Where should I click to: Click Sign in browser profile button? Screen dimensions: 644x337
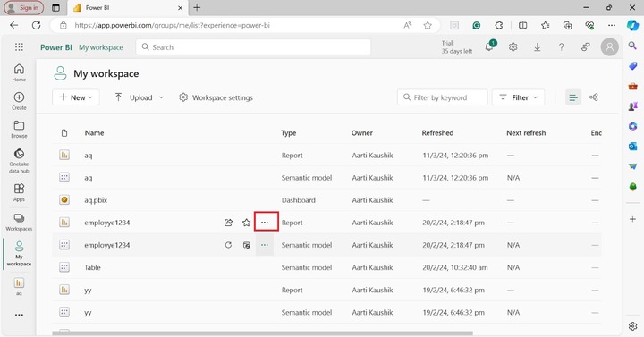pyautogui.click(x=24, y=7)
